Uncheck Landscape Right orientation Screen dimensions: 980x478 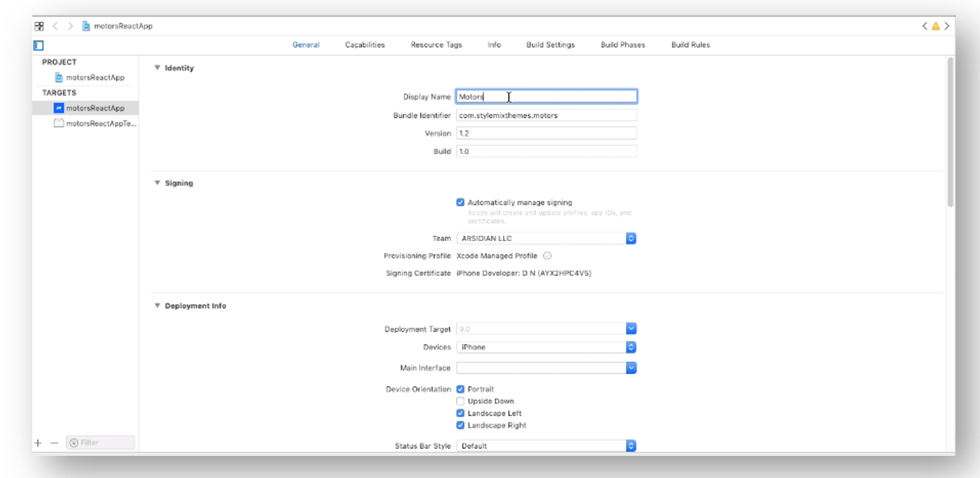460,425
